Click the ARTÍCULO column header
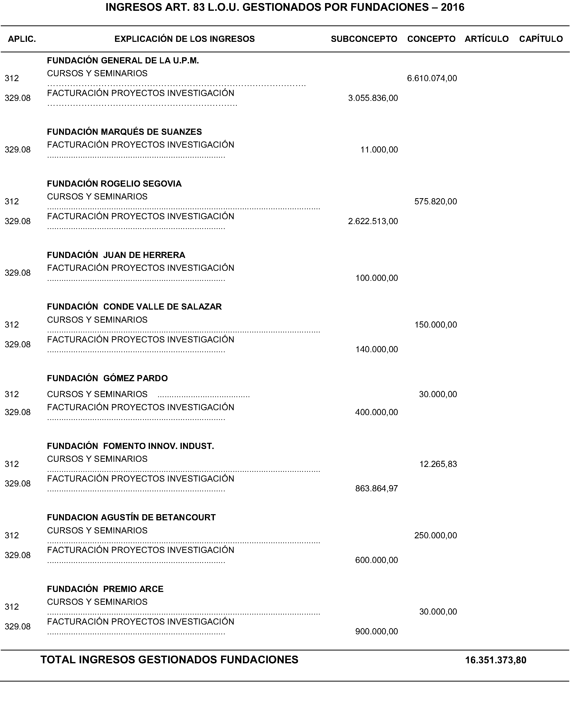The height and width of the screenshot is (728, 570). (487, 39)
